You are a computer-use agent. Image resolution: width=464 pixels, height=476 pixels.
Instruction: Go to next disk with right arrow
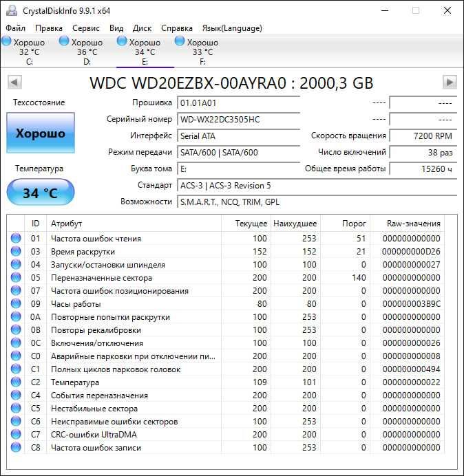tap(450, 83)
